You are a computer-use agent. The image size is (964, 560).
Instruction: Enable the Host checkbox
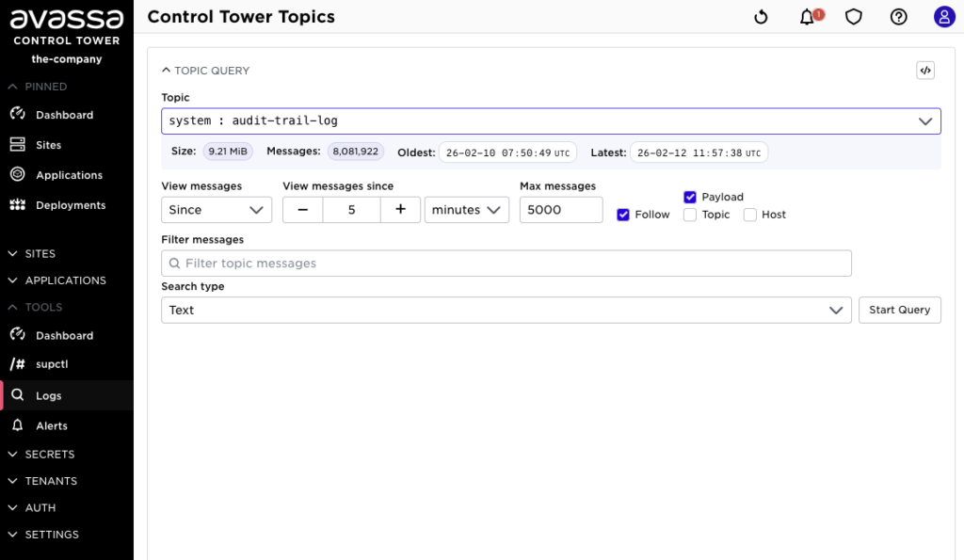(750, 215)
